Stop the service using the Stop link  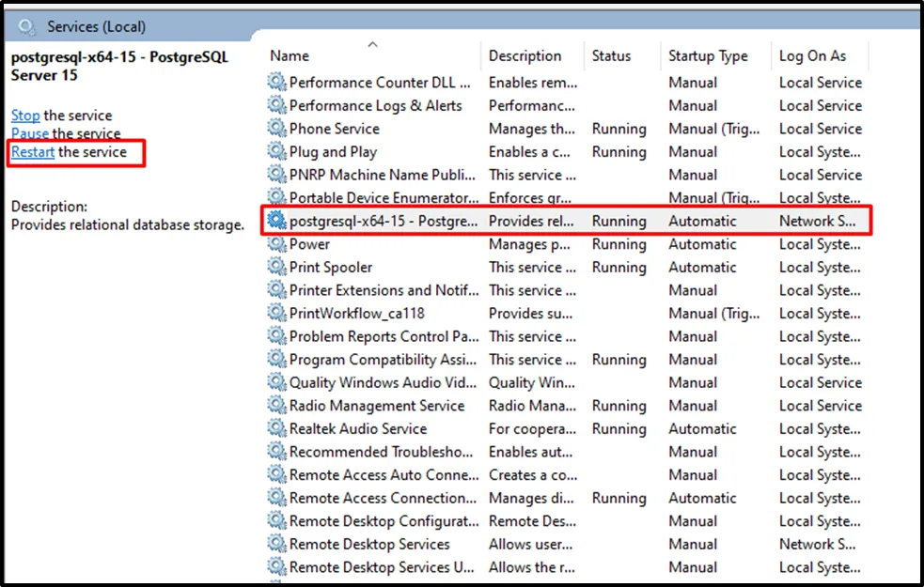pyautogui.click(x=25, y=116)
